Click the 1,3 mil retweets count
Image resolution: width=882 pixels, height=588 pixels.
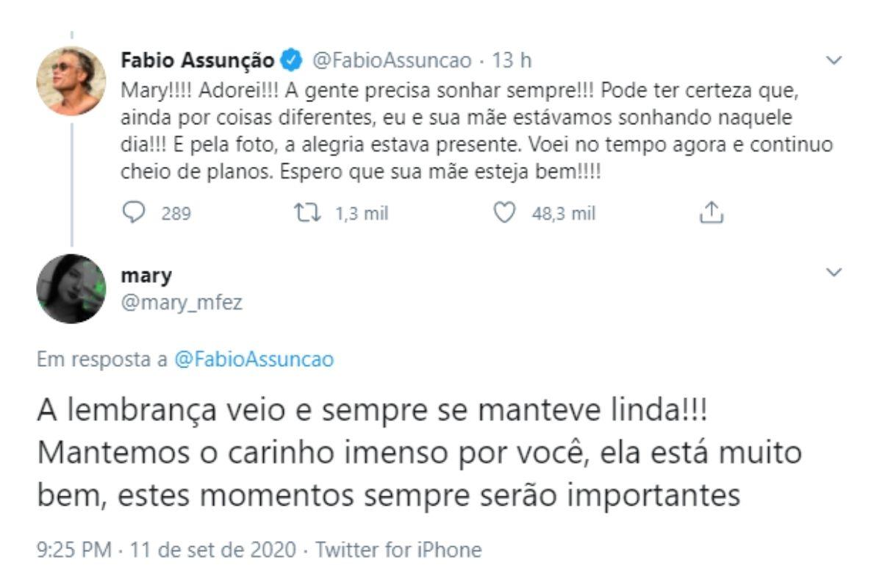click(x=361, y=214)
